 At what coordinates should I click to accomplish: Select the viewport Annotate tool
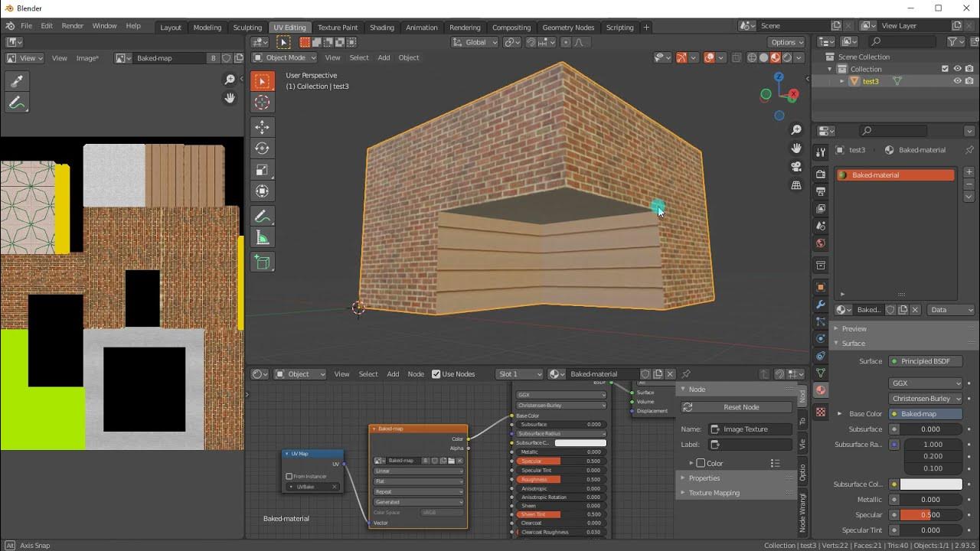click(x=262, y=217)
